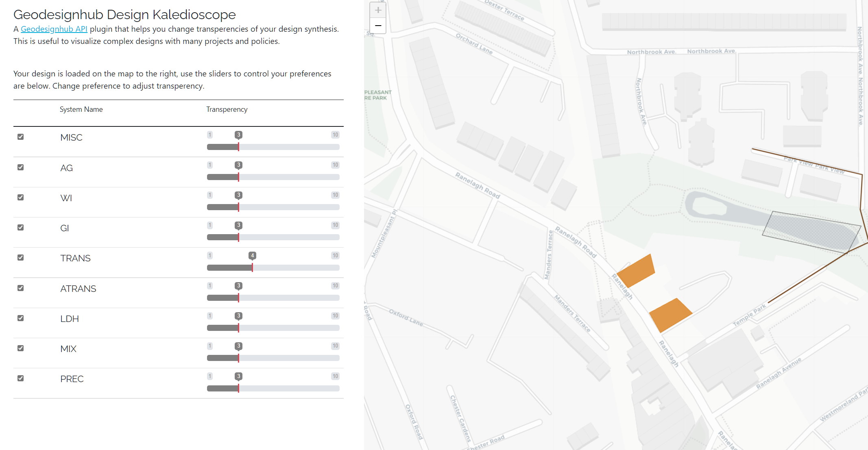This screenshot has width=868, height=450.
Task: Click the max value 10 label on MISC slider
Action: 335,135
